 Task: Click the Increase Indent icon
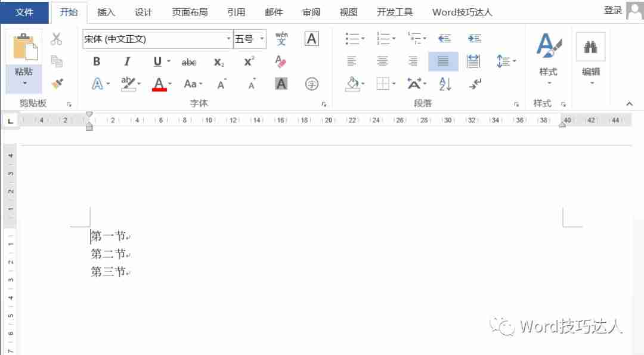(474, 39)
